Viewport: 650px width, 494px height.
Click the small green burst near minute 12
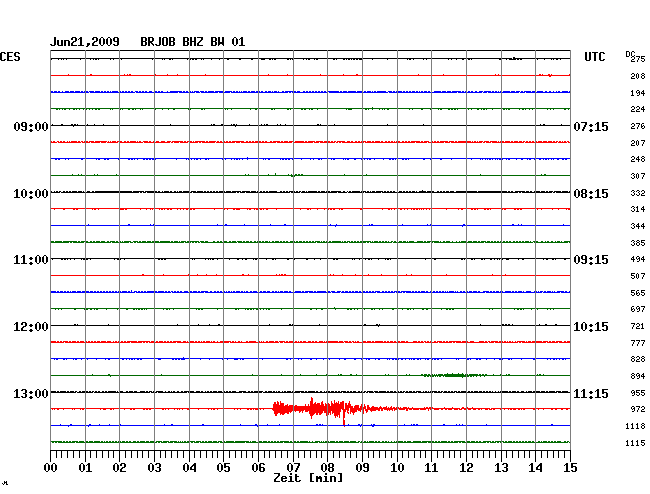click(x=455, y=375)
